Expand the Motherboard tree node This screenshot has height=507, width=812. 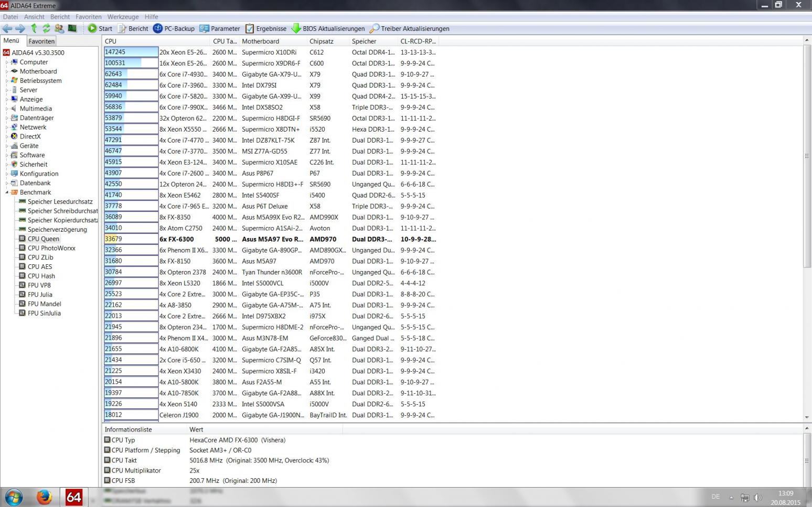tap(7, 71)
